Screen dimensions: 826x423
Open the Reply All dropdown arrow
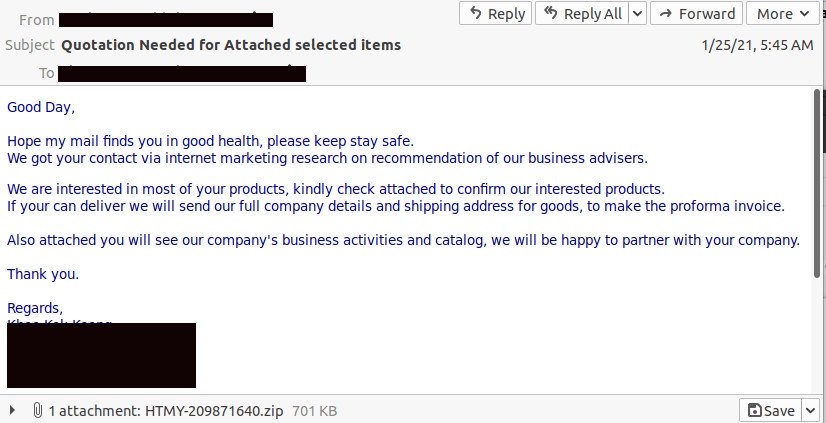[637, 14]
